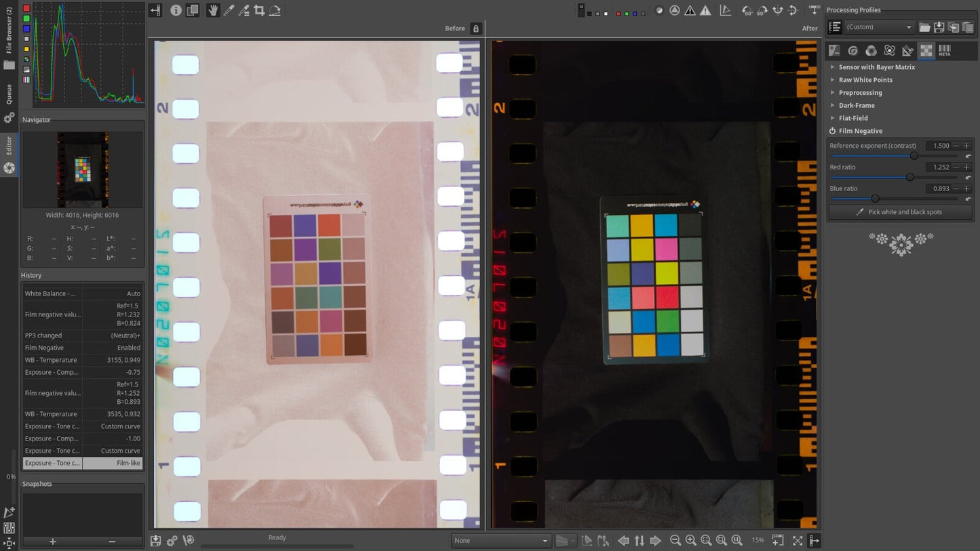Select the Crop tool
Viewport: 980px width, 551px height.
[259, 10]
